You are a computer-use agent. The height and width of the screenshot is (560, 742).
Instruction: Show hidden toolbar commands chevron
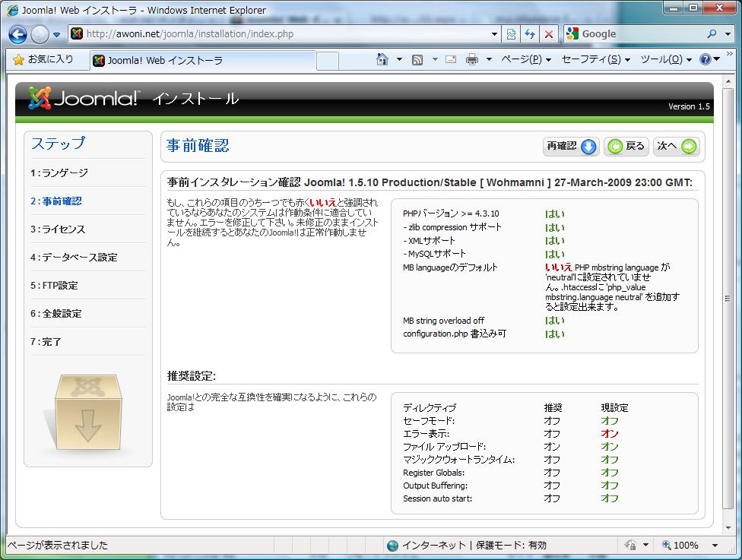[729, 54]
